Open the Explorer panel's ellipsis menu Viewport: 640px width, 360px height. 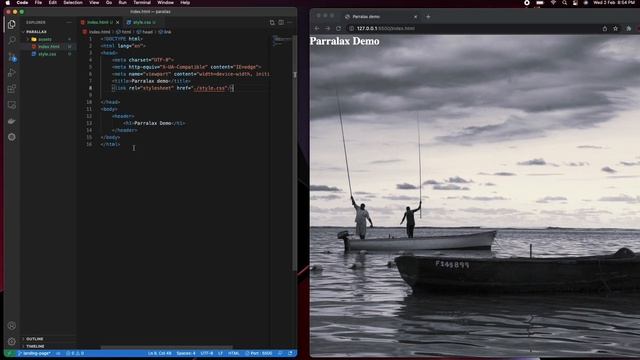coord(69,22)
